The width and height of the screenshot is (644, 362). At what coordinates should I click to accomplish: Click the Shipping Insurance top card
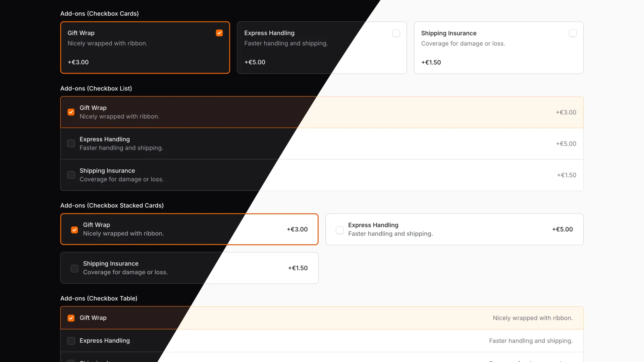tap(498, 47)
